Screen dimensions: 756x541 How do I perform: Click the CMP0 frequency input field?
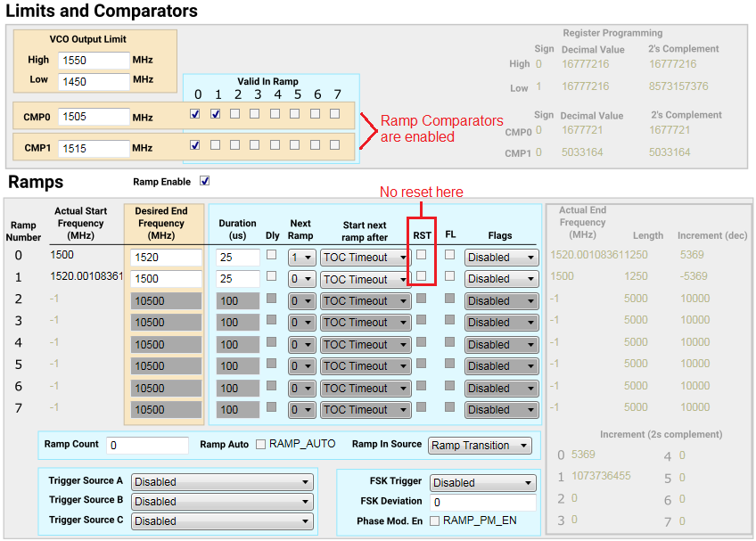[x=94, y=116]
